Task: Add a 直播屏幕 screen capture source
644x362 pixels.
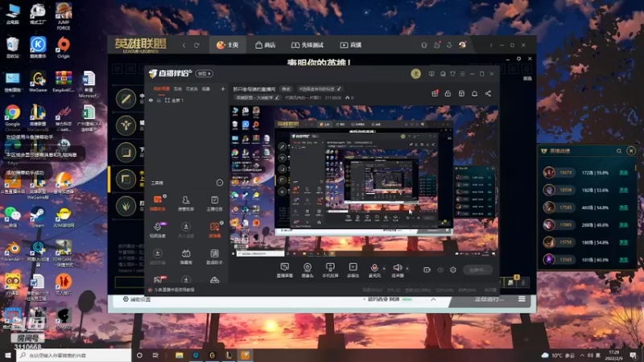Action: coord(285,270)
